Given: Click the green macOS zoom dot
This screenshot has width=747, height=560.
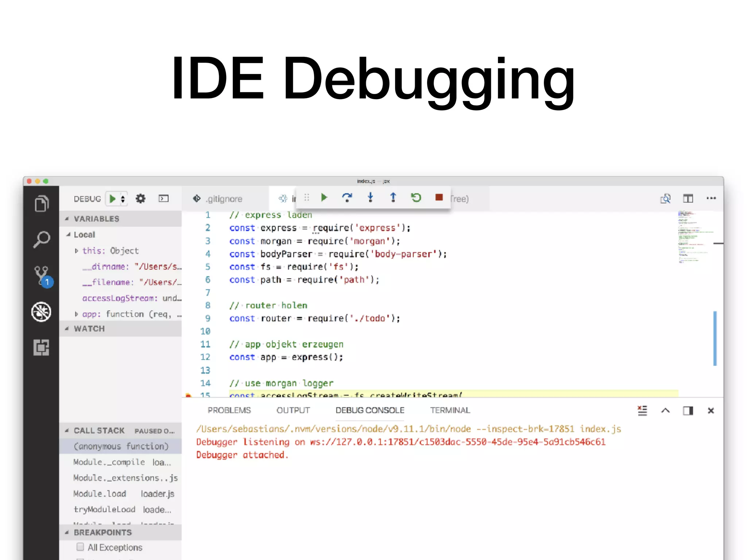Looking at the screenshot, I should coord(46,181).
